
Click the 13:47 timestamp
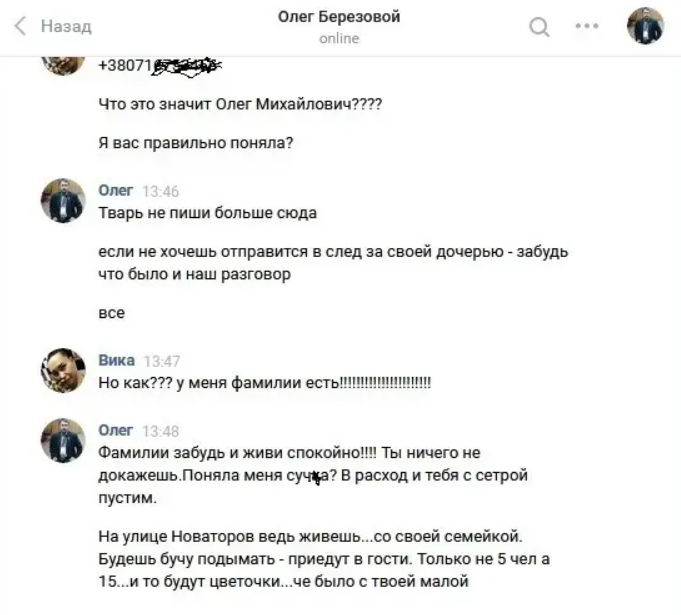[162, 361]
